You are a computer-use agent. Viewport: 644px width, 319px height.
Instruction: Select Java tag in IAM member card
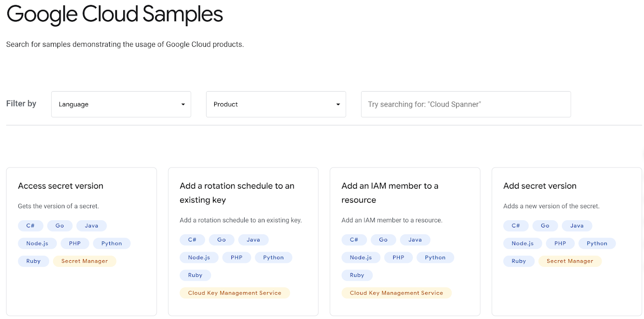415,240
